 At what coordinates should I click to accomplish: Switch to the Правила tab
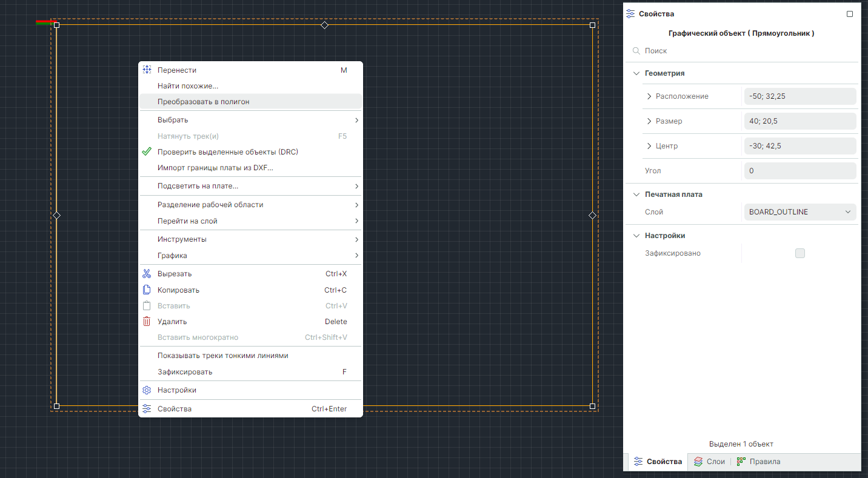pos(758,462)
